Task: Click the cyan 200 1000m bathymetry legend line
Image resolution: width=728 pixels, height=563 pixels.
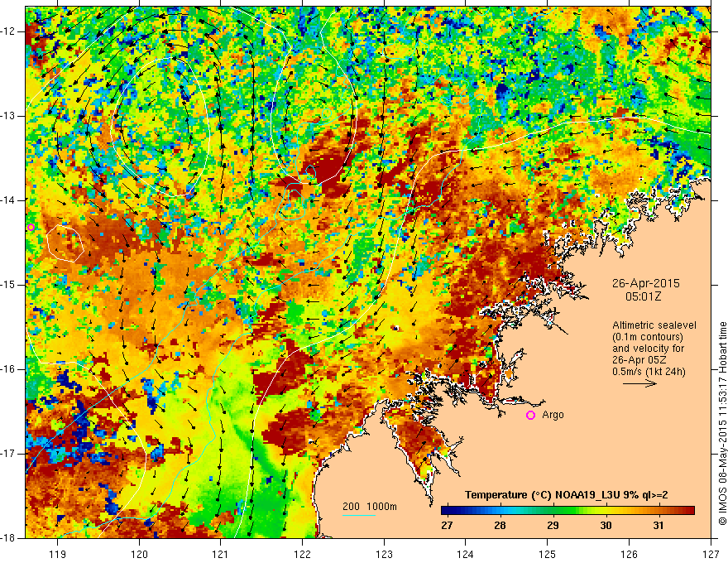Action: tap(359, 515)
